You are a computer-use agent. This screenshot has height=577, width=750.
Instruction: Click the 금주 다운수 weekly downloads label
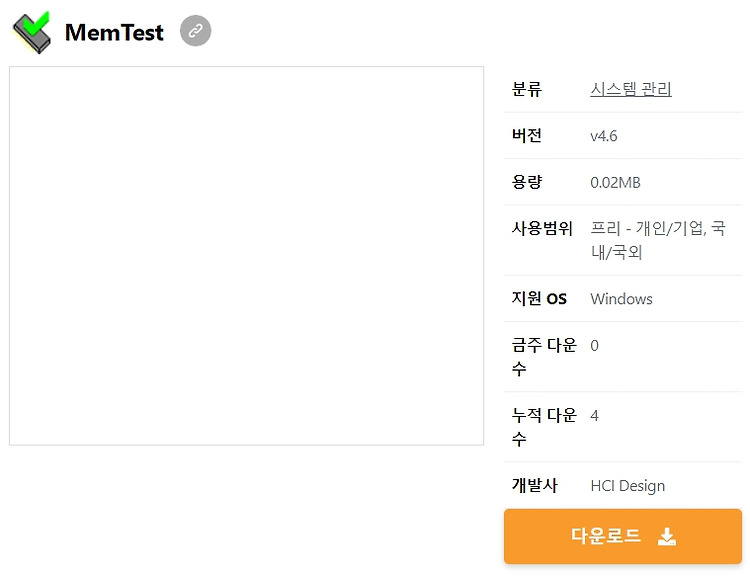click(x=544, y=356)
